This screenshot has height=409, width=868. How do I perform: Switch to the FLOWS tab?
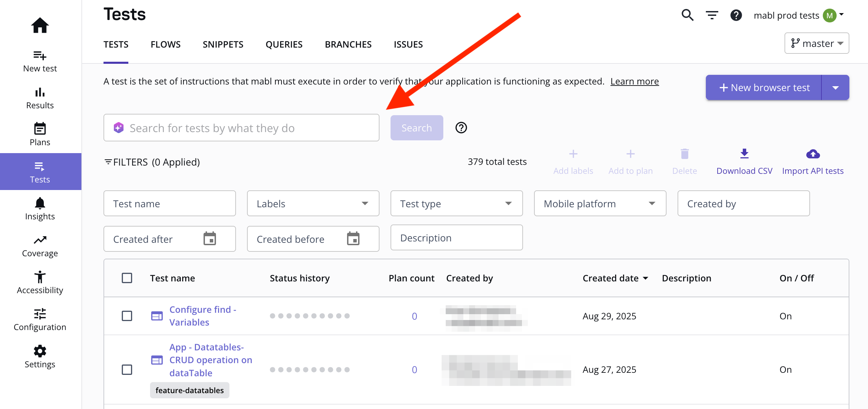165,44
